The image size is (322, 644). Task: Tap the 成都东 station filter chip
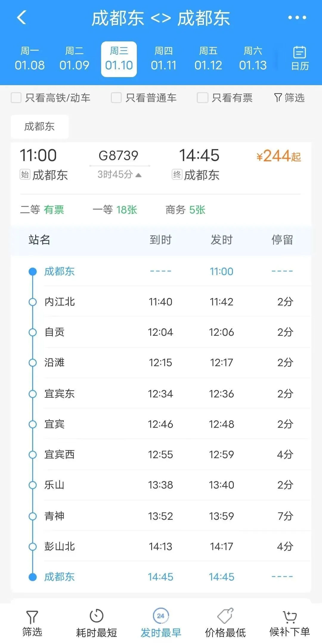coord(40,127)
